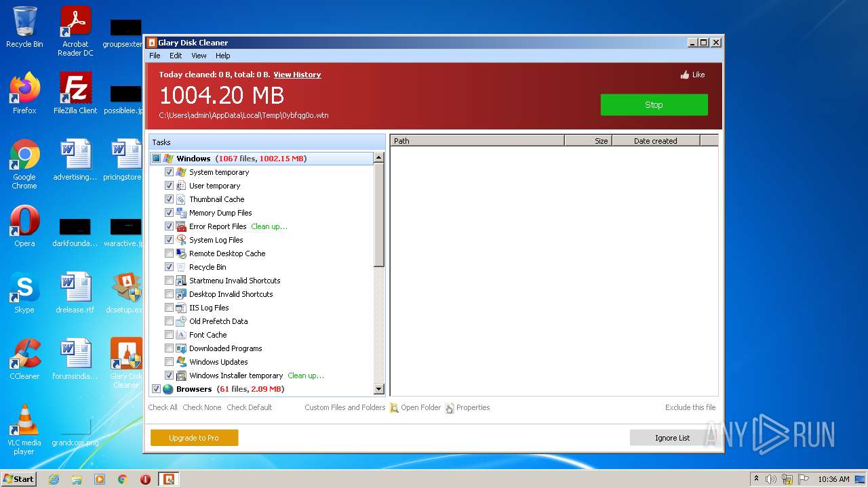
Task: Click Custom Files and Folders link
Action: click(344, 407)
